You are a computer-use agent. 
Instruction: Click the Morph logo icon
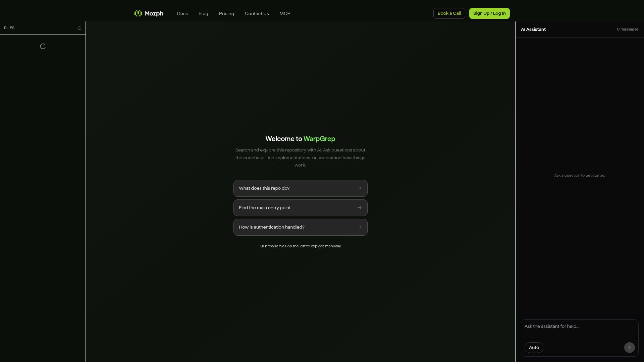[138, 13]
